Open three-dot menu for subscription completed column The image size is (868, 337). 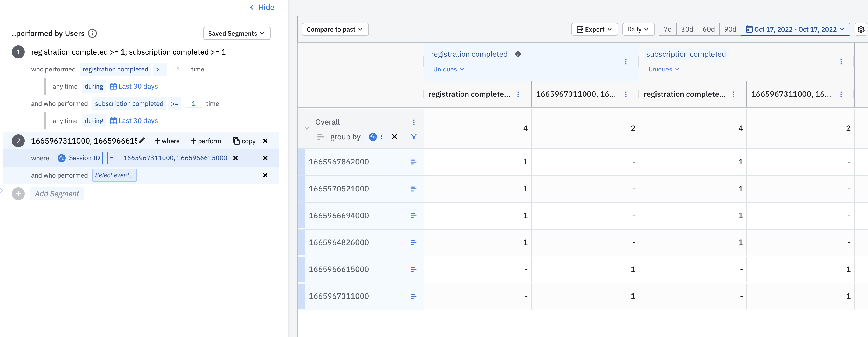(x=841, y=62)
